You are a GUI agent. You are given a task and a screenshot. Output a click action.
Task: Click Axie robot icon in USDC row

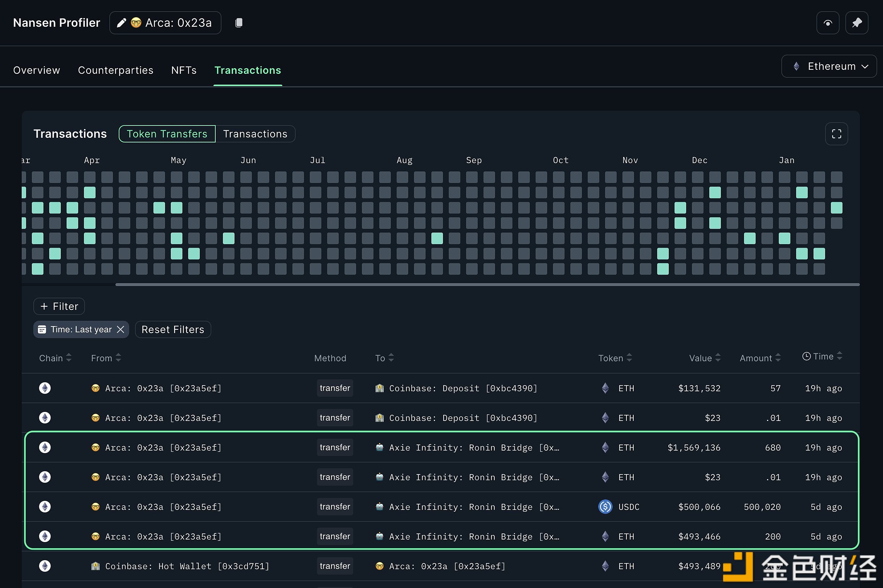(379, 507)
